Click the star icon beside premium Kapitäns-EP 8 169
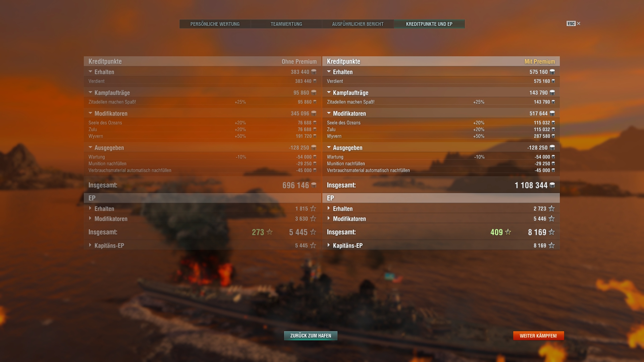Screen dimensions: 644x362 tap(552, 245)
